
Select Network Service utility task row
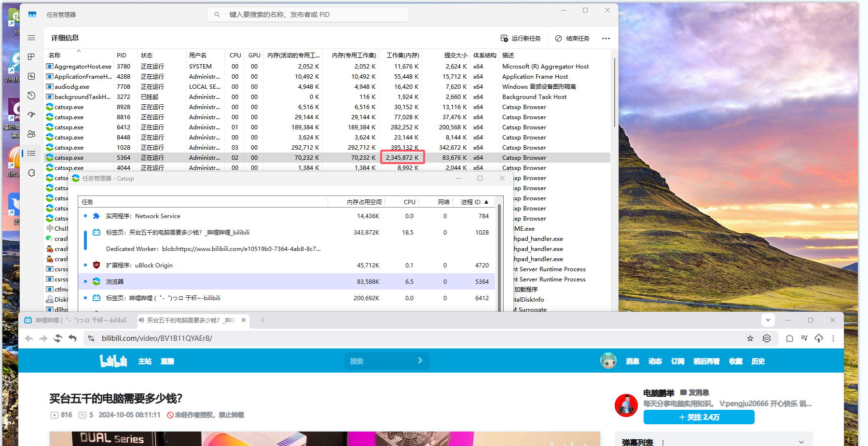[x=287, y=216]
